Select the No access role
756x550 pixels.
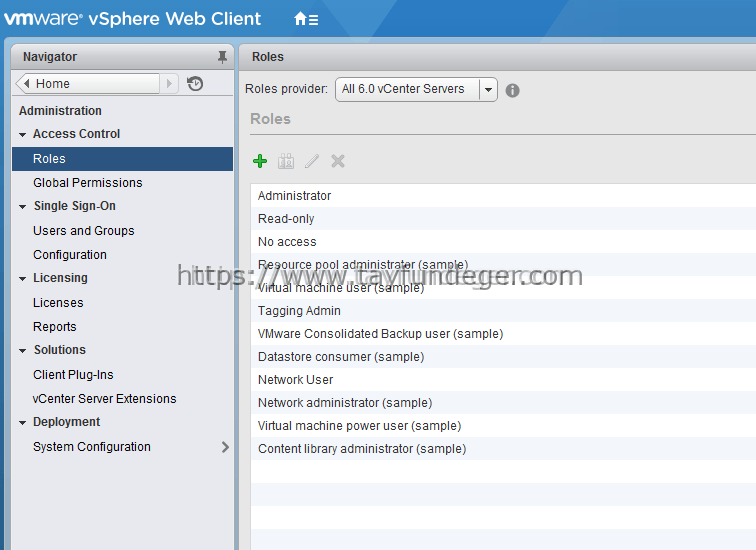503,242
